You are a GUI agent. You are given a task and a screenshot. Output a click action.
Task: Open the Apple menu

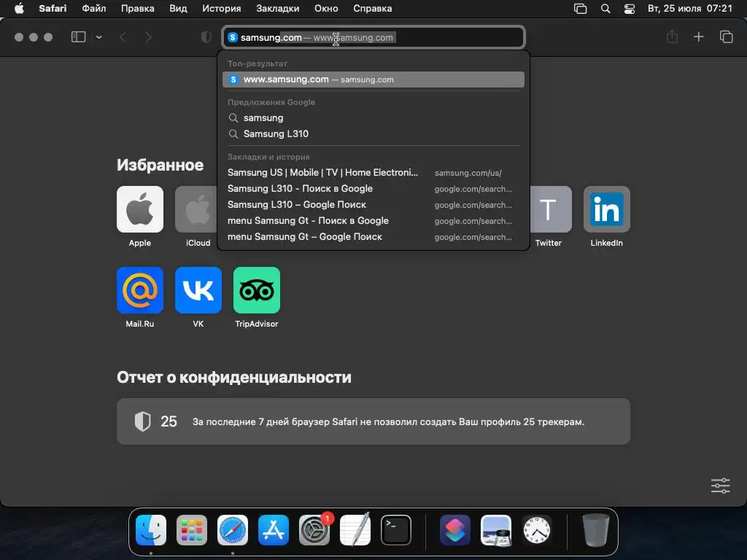[x=19, y=9]
